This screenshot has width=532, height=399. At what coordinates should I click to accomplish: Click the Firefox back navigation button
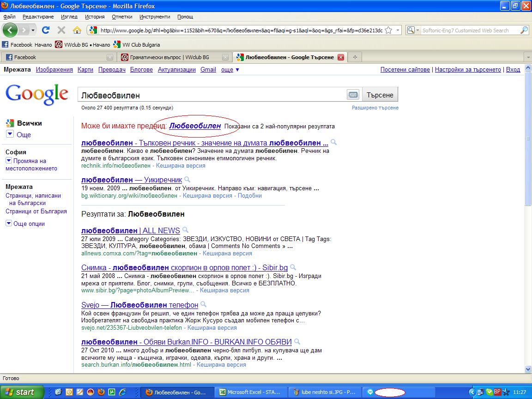(x=10, y=30)
